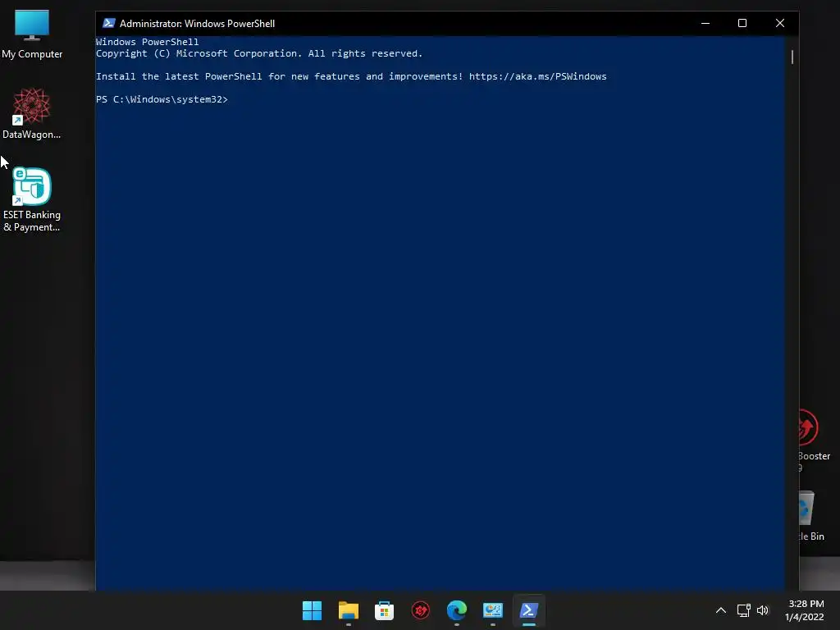Select the DataWagon desktop shortcut
This screenshot has height=630, width=840.
point(32,113)
